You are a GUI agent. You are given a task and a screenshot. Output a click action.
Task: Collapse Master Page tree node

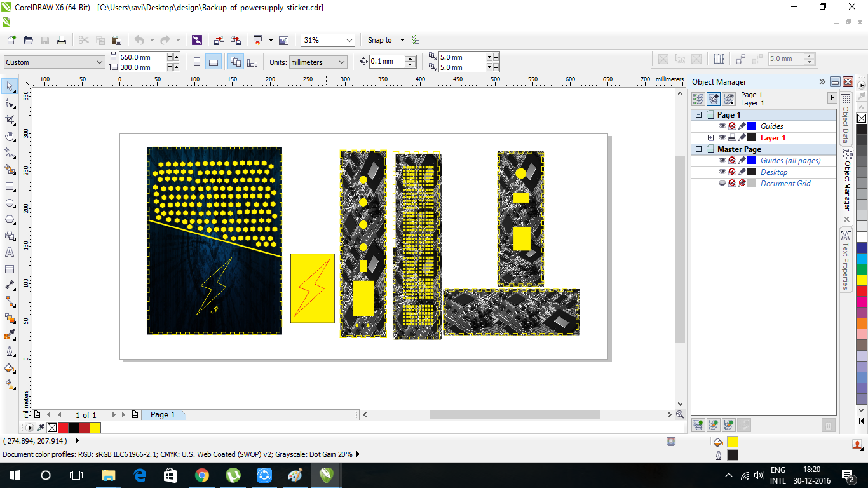tap(699, 149)
